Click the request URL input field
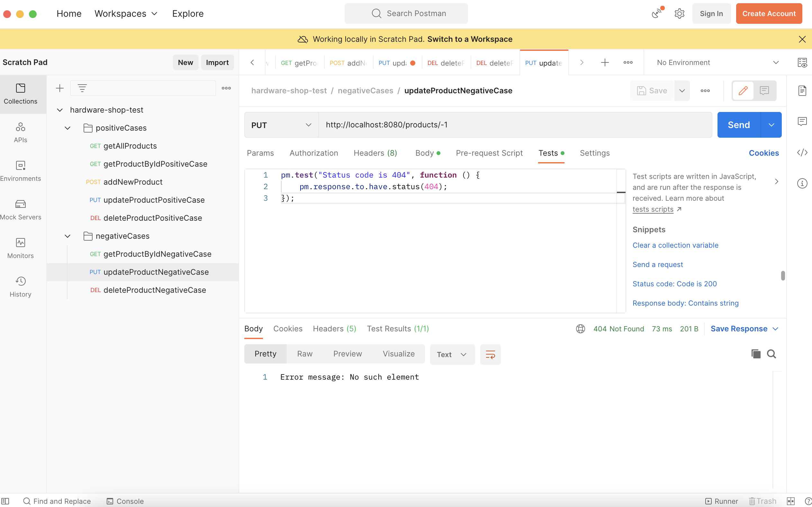Screen dimensions: 812x507 (515, 125)
